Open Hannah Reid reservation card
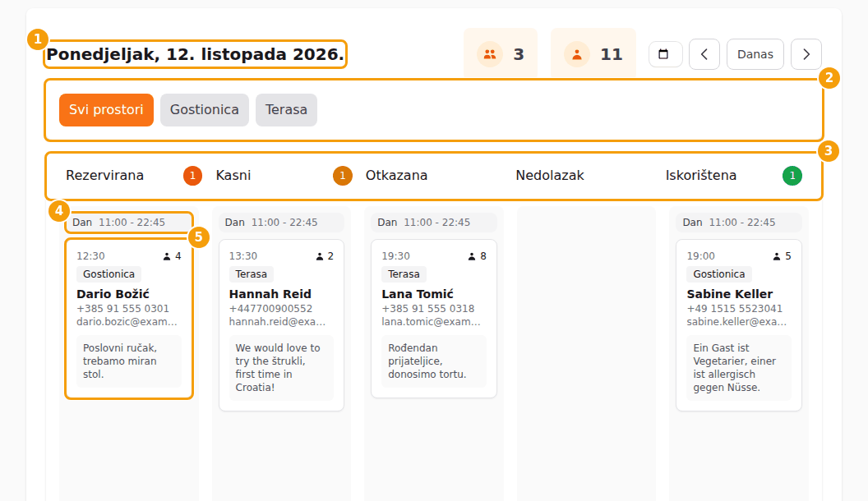Screen dimensions: 868x501 [281, 325]
